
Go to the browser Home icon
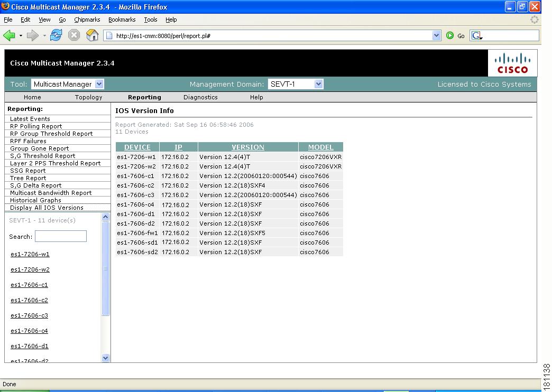(x=92, y=35)
